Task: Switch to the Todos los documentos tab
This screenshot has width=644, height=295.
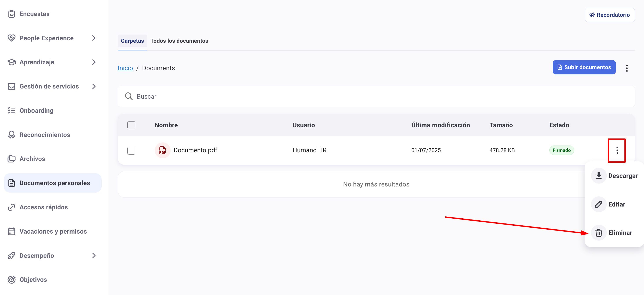Action: (179, 41)
